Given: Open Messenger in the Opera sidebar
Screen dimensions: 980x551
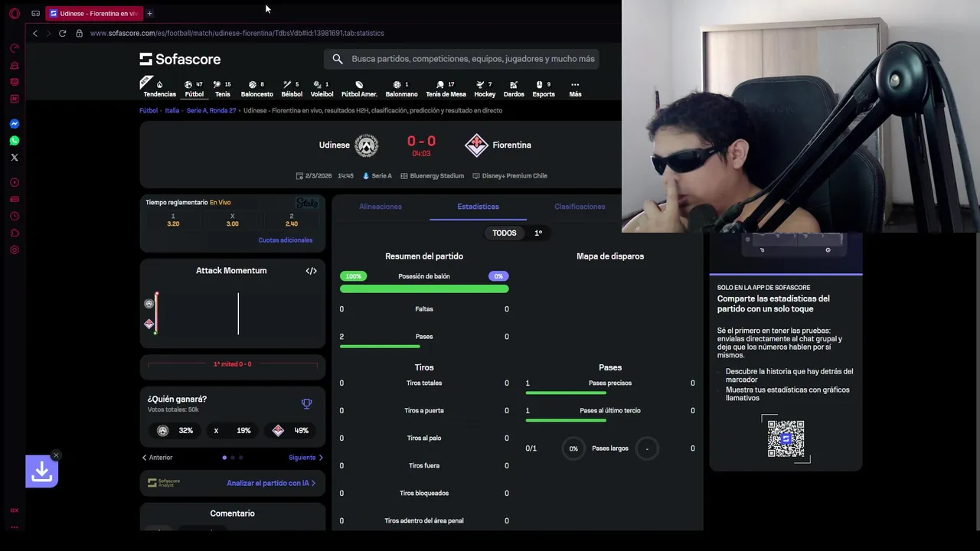Looking at the screenshot, I should [x=14, y=124].
